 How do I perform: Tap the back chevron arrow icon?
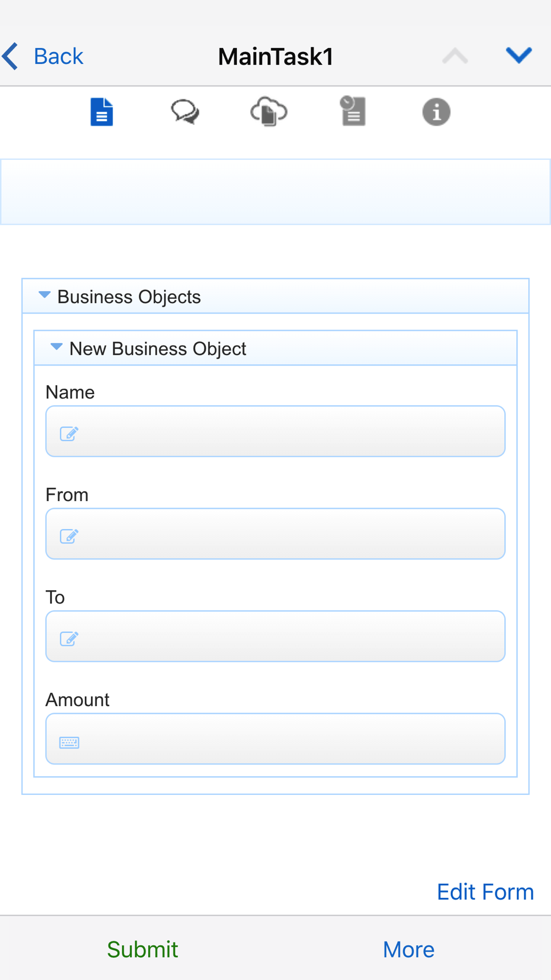(x=10, y=56)
